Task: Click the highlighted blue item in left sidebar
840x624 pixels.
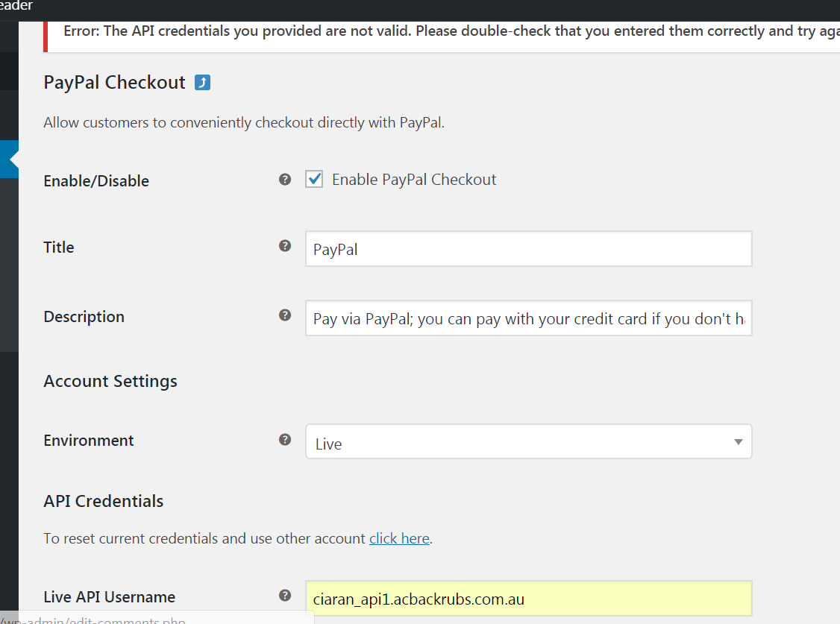Action: [x=9, y=159]
